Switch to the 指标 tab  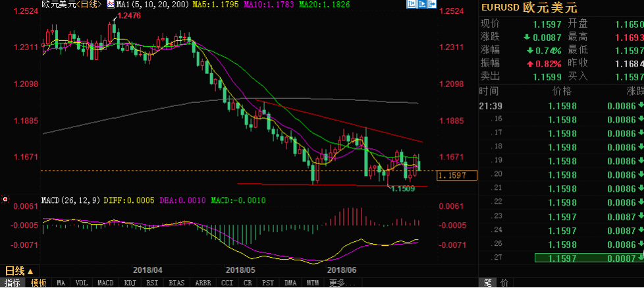13,283
